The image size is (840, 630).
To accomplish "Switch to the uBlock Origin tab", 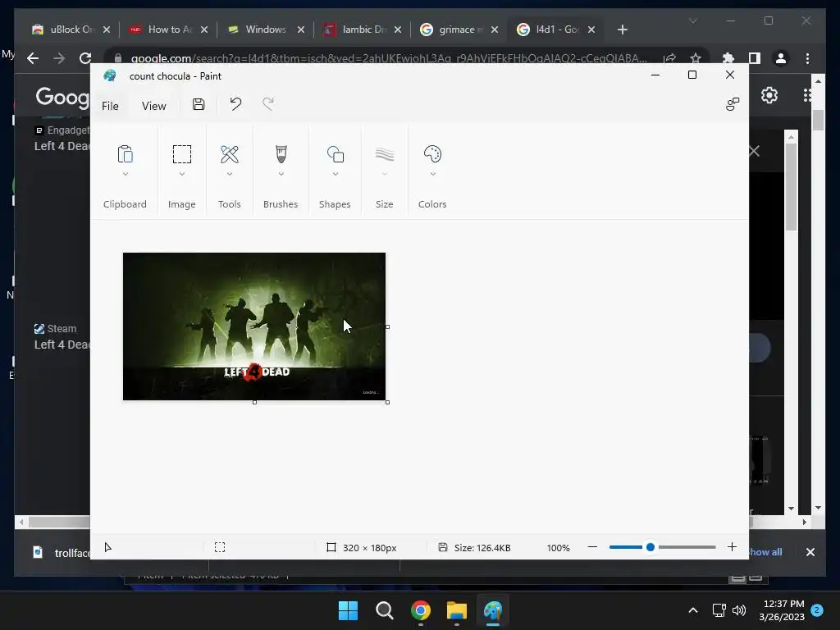I will 71,30.
